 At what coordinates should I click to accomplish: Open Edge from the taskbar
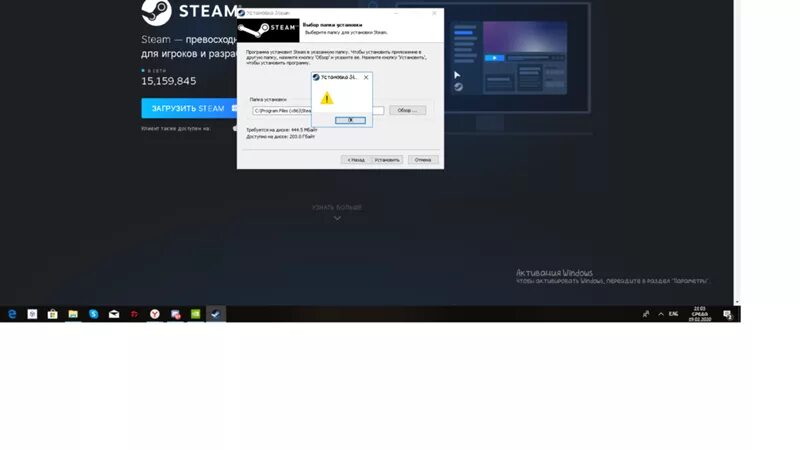pos(12,314)
